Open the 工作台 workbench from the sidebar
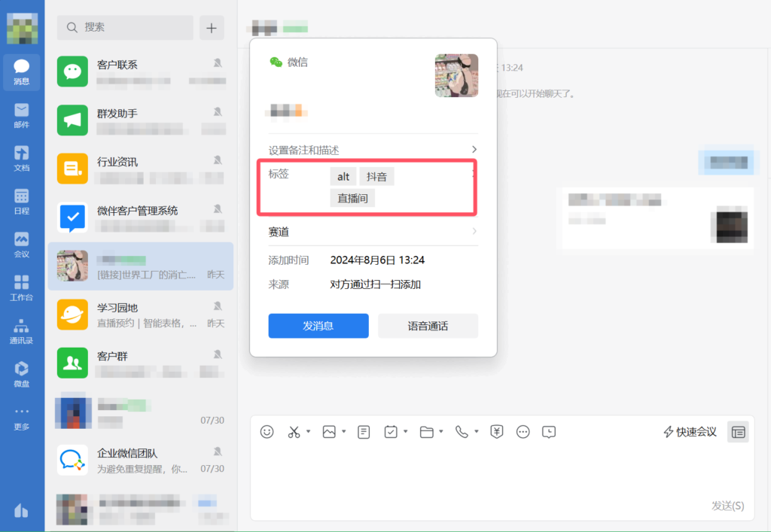This screenshot has width=771, height=532. (21, 287)
